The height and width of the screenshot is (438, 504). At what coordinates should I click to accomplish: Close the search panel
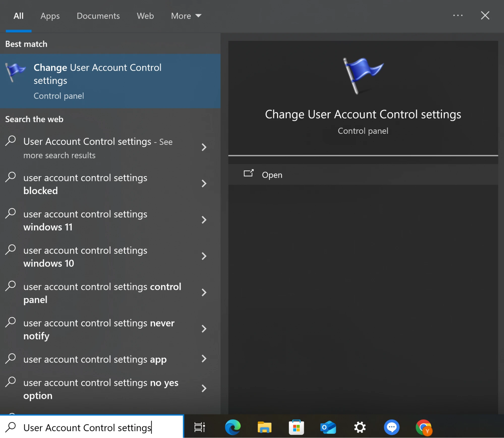pos(485,16)
